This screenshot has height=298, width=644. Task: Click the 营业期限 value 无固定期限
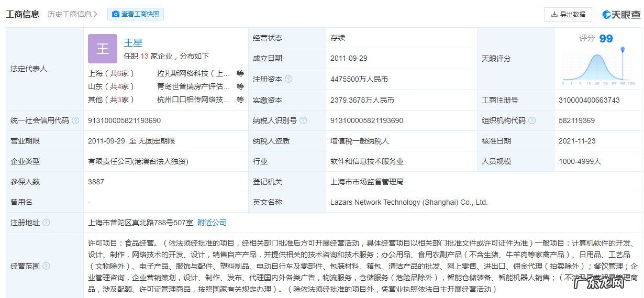point(157,141)
